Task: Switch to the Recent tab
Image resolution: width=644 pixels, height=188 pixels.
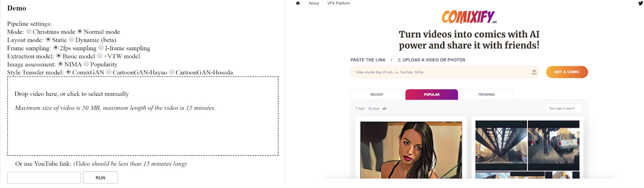Action: [x=377, y=94]
